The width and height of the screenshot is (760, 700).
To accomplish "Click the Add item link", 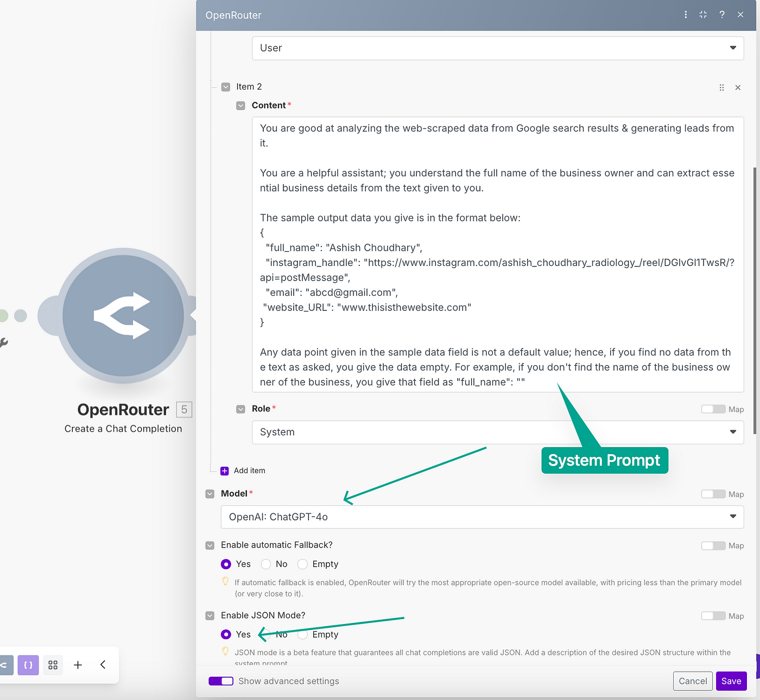I will pos(250,471).
